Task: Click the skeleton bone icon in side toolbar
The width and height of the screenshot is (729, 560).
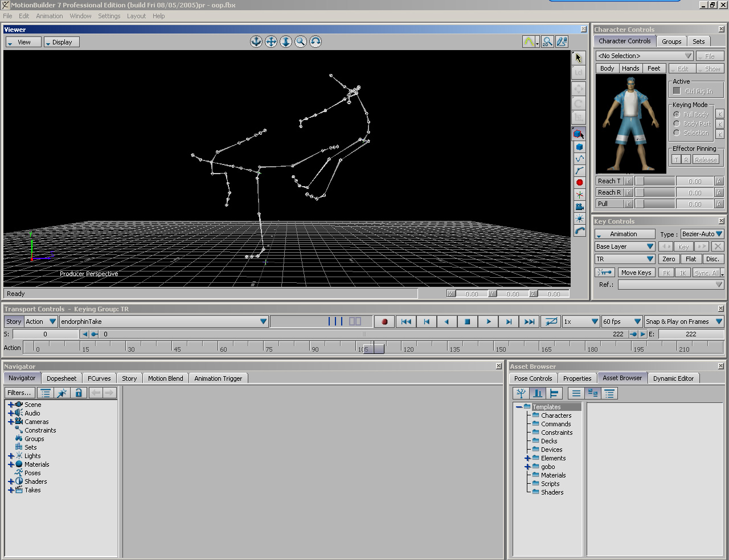Action: click(x=579, y=171)
